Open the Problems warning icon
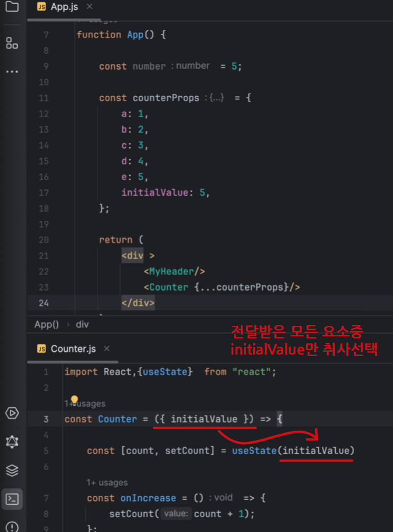Viewport: 393px width, 532px height. point(12,526)
